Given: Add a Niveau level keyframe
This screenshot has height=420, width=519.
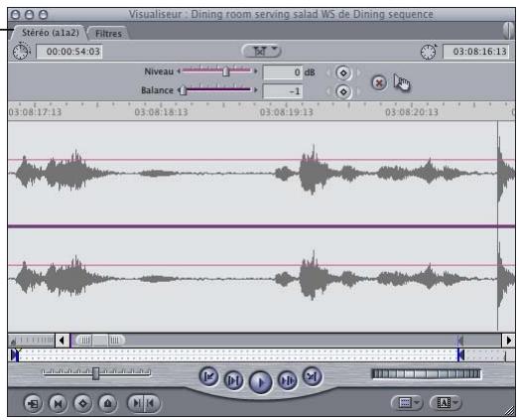Looking at the screenshot, I should (x=343, y=72).
